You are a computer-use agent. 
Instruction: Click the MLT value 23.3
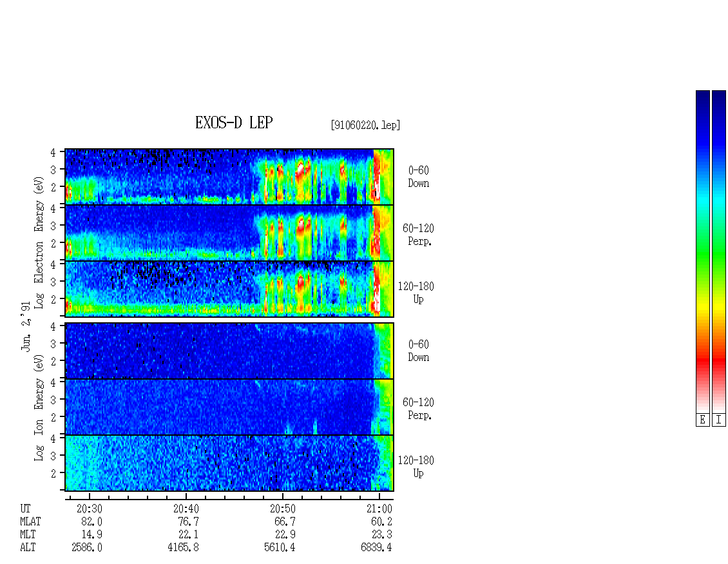pos(381,535)
